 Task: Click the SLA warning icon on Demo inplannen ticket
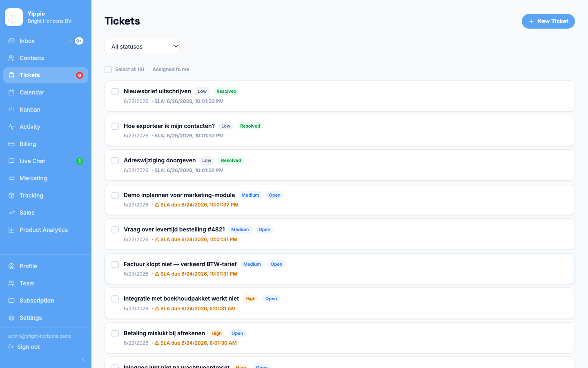(157, 205)
